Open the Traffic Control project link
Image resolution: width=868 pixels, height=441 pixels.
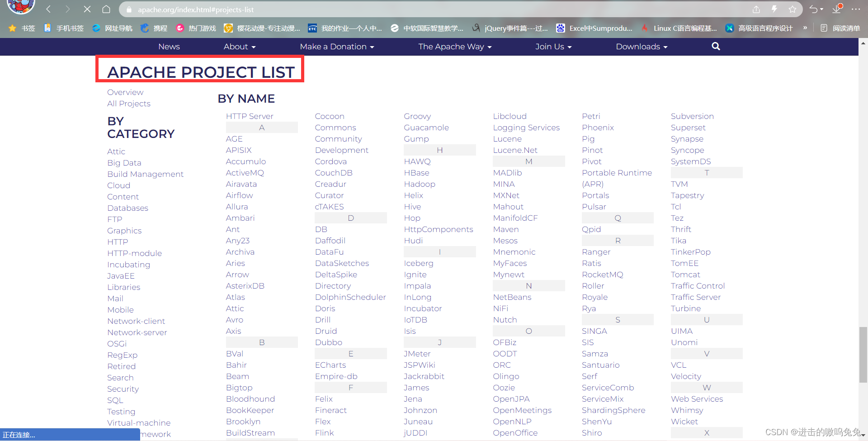pyautogui.click(x=698, y=286)
